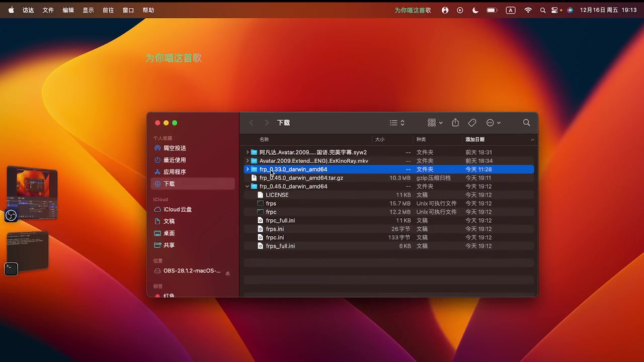The width and height of the screenshot is (644, 362).
Task: Select the LICENSE file
Action: pos(389,195)
